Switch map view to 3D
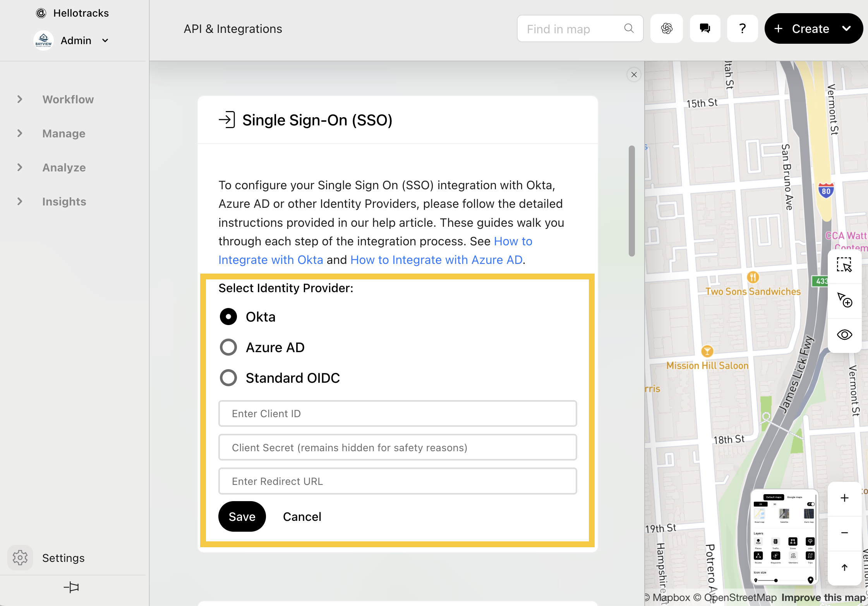Viewport: 868px width, 606px height. click(775, 504)
